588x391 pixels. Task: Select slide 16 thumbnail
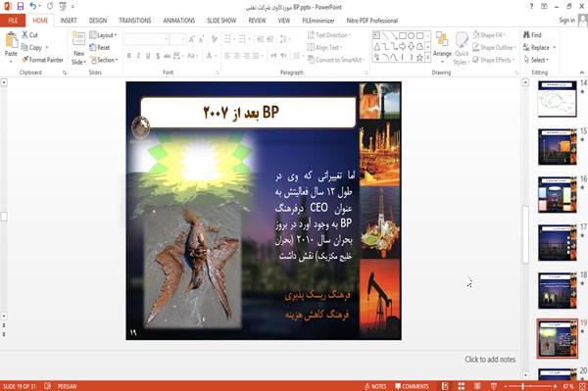click(558, 195)
